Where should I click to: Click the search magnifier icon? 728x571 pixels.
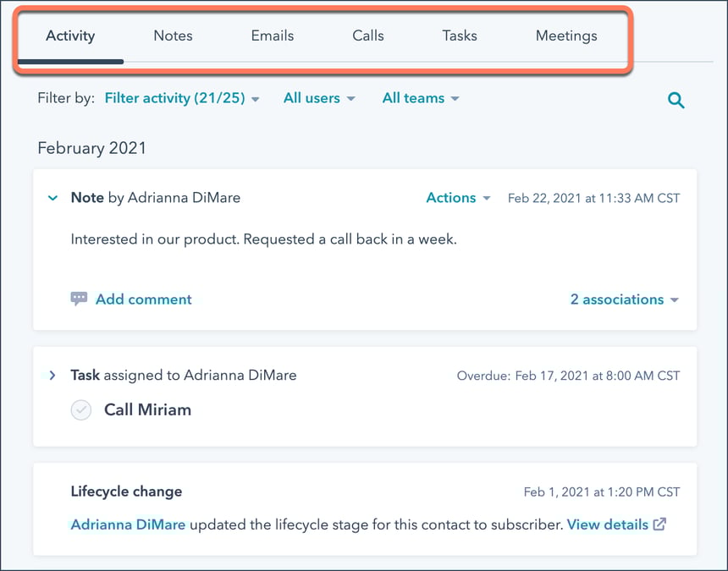tap(676, 100)
